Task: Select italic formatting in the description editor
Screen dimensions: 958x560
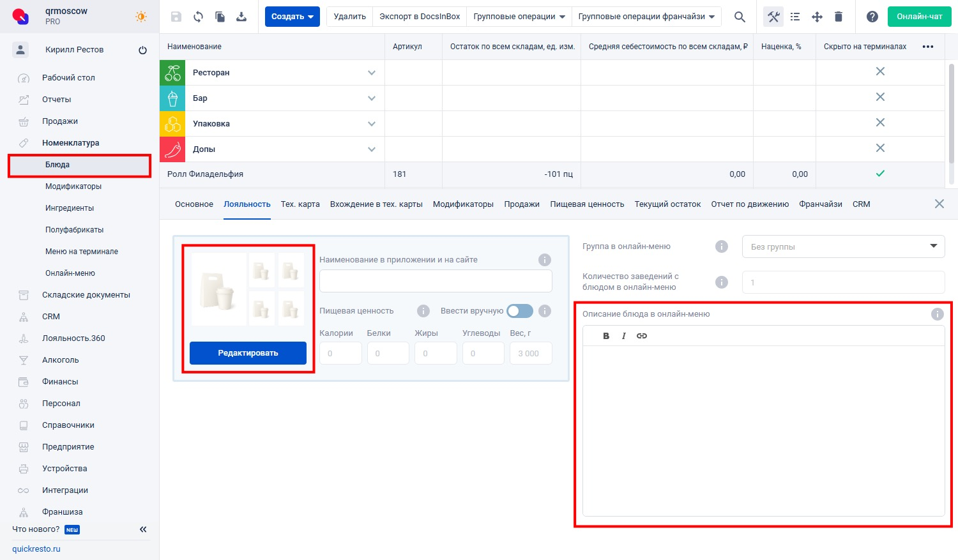Action: coord(623,335)
